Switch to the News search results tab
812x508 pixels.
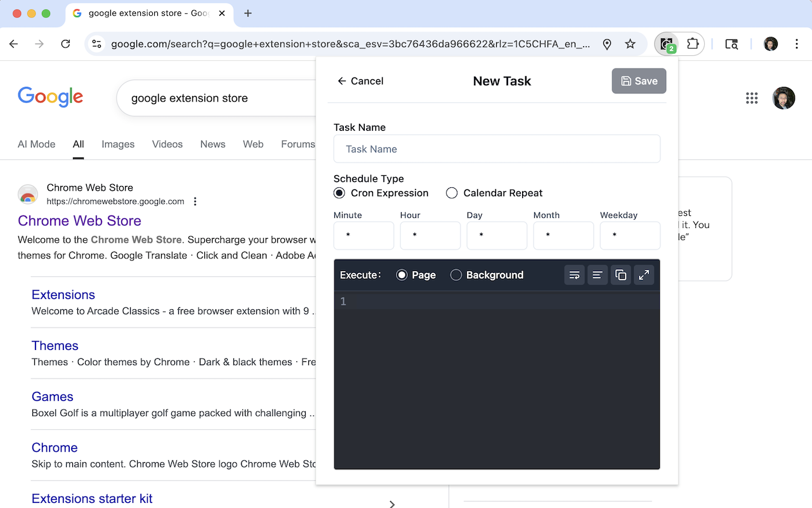pyautogui.click(x=213, y=144)
